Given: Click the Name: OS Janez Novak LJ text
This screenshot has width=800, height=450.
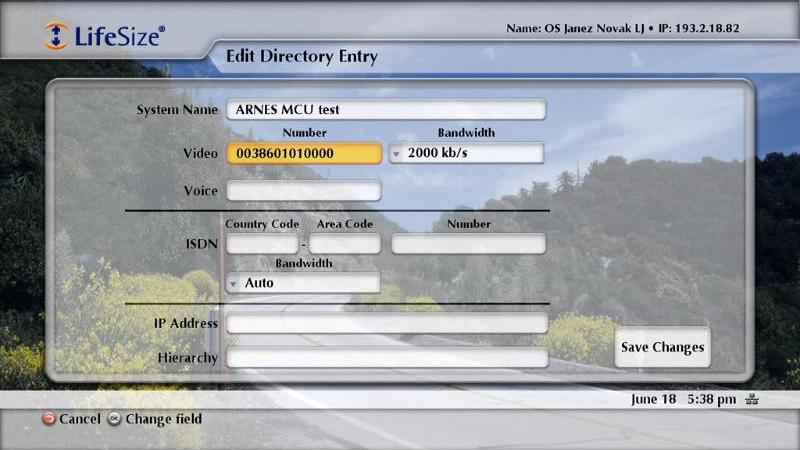Looking at the screenshot, I should [575, 28].
